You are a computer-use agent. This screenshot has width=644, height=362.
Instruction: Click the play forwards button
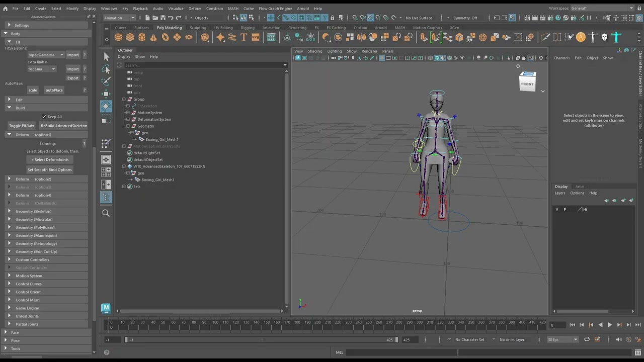[x=610, y=325]
